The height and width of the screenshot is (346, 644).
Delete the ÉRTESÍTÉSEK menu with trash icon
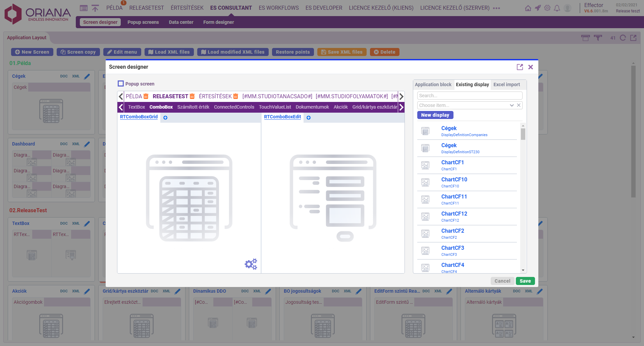click(x=236, y=97)
